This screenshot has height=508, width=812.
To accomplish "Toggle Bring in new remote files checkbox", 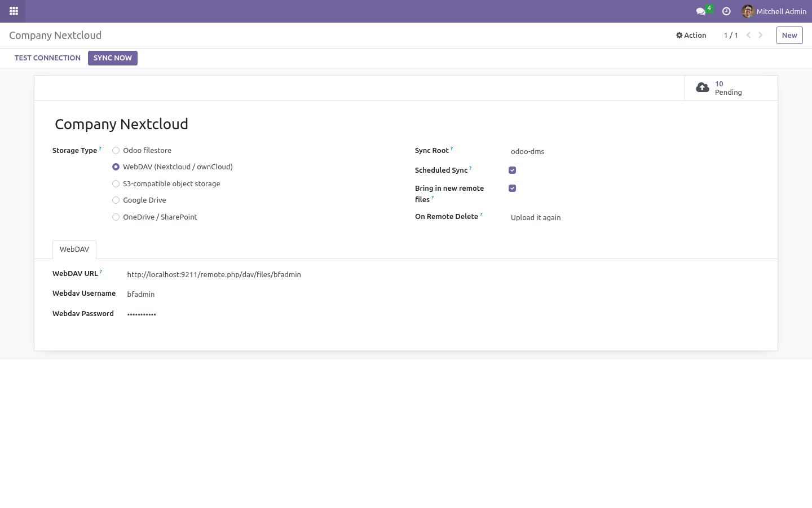I will click(512, 188).
